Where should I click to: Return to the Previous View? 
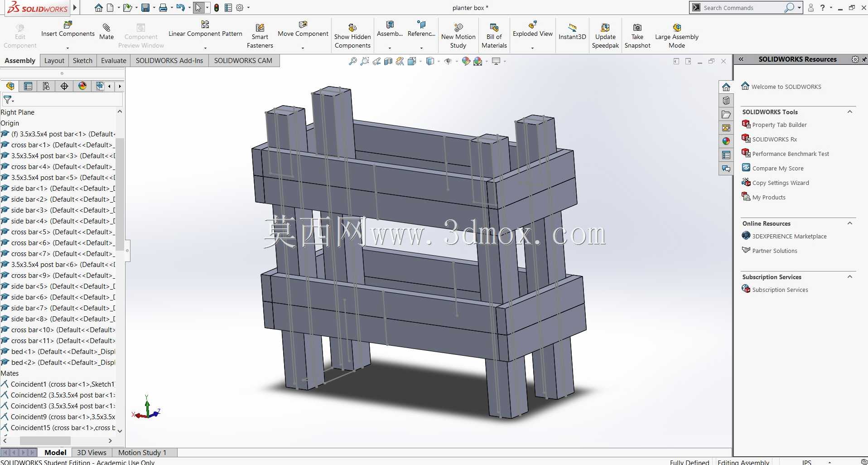(376, 61)
